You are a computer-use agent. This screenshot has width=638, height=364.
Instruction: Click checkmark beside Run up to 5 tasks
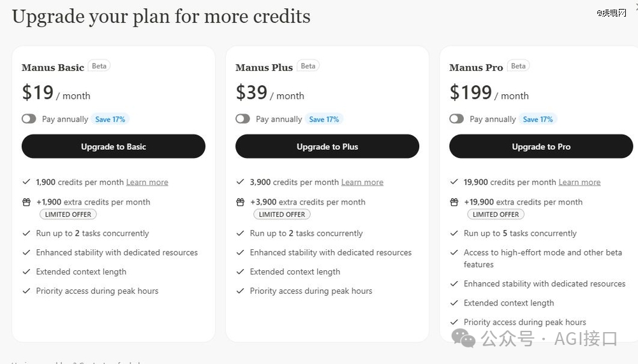[454, 233]
